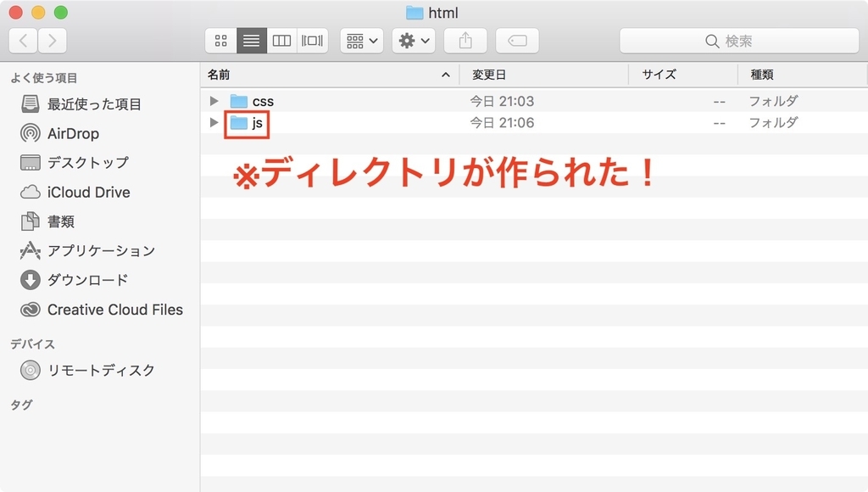This screenshot has height=492, width=868.
Task: Click the 最近使った項目 sidebar icon
Action: tap(30, 103)
